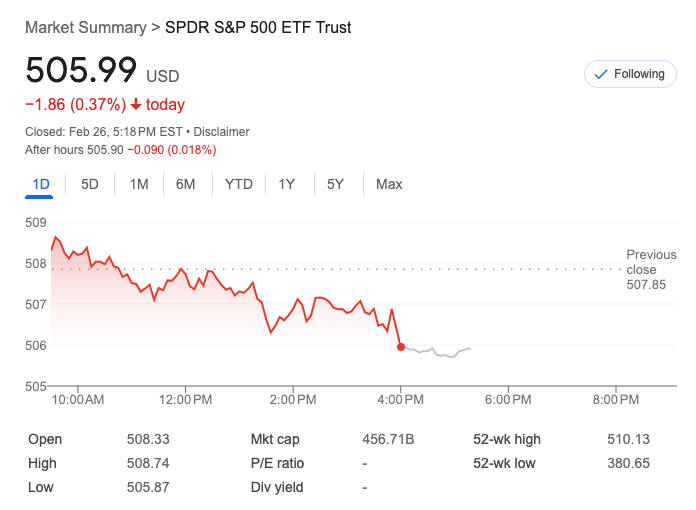Open the Disclaimer link
The height and width of the screenshot is (510, 696).
coord(221,132)
